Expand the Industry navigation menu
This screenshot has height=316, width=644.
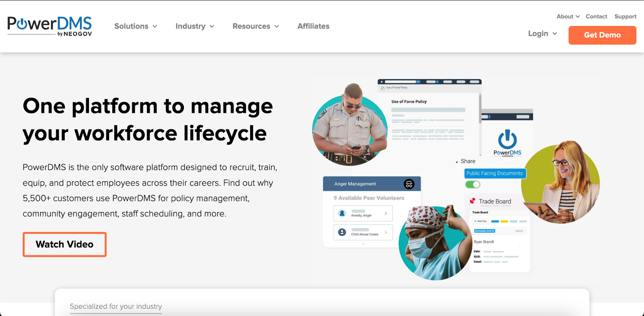[x=195, y=26]
